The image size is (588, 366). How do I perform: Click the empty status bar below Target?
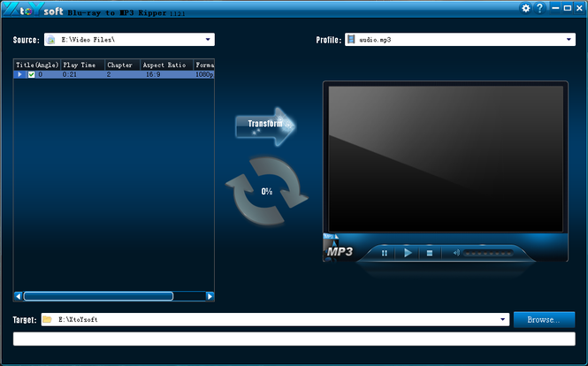294,339
